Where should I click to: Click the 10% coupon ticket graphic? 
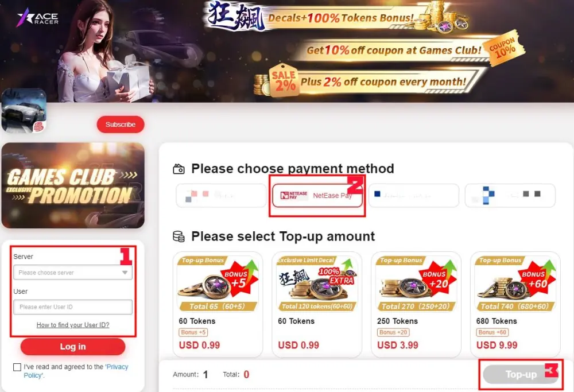tap(505, 48)
